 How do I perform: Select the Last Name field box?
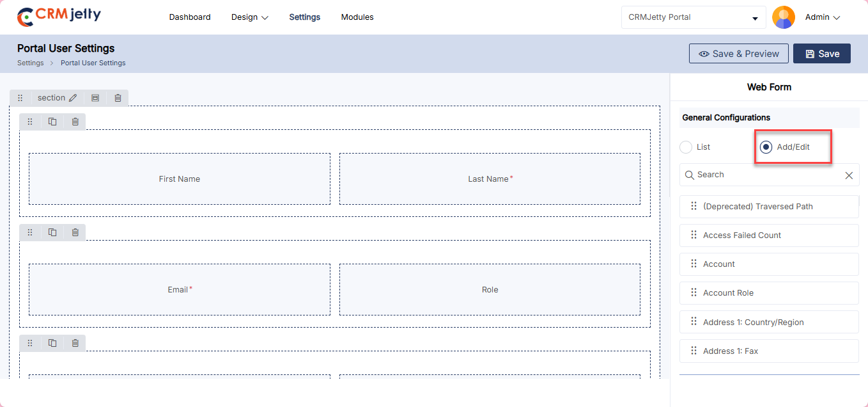point(490,179)
